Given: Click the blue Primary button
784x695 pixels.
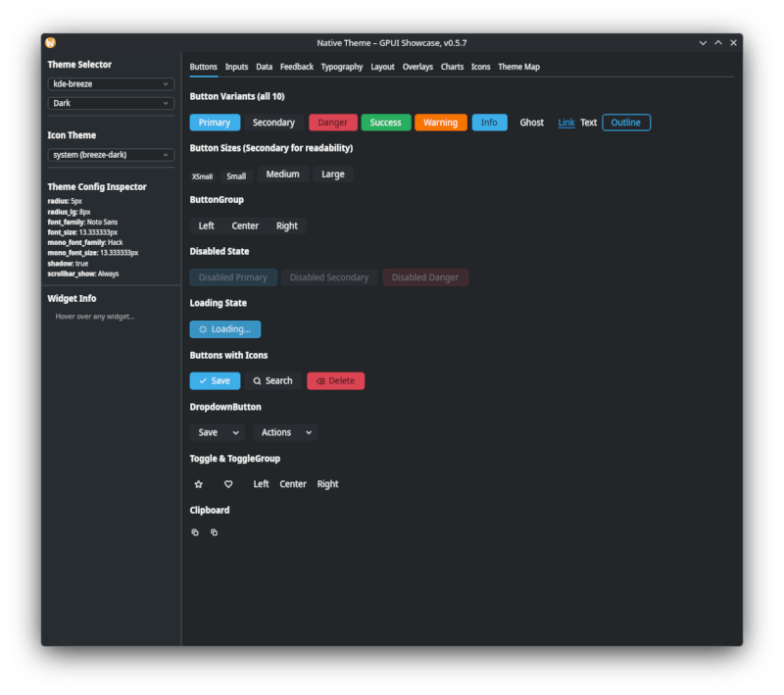Looking at the screenshot, I should point(215,123).
